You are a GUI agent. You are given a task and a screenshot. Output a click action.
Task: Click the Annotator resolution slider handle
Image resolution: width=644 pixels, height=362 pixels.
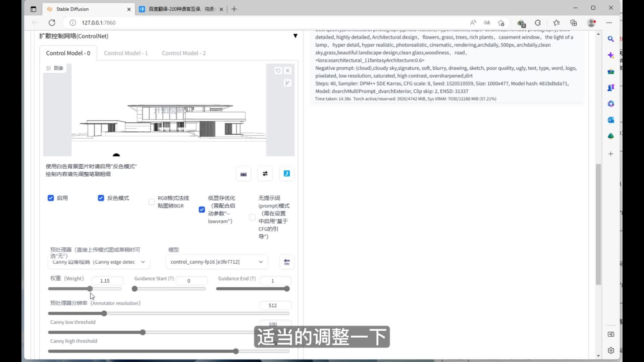[104, 313]
